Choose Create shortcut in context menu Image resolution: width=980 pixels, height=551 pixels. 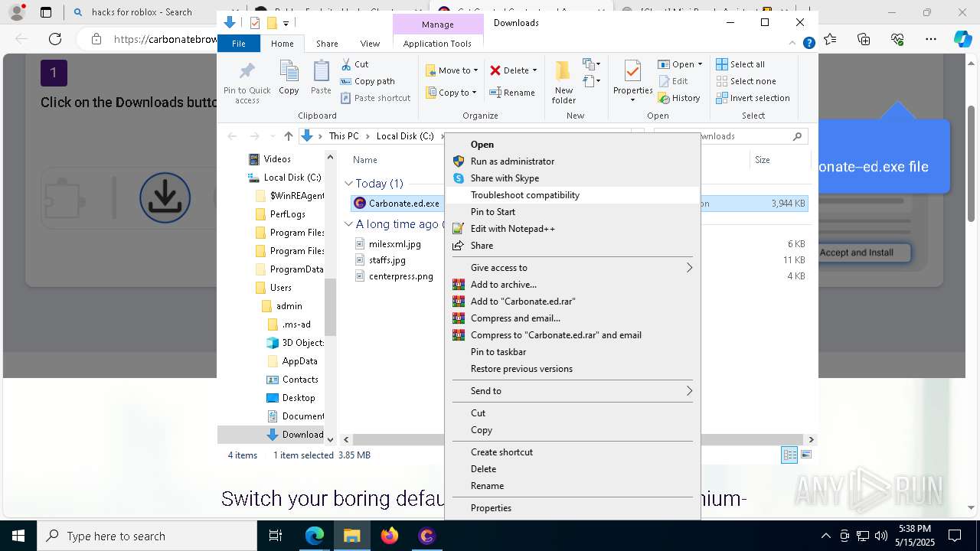tap(572, 452)
